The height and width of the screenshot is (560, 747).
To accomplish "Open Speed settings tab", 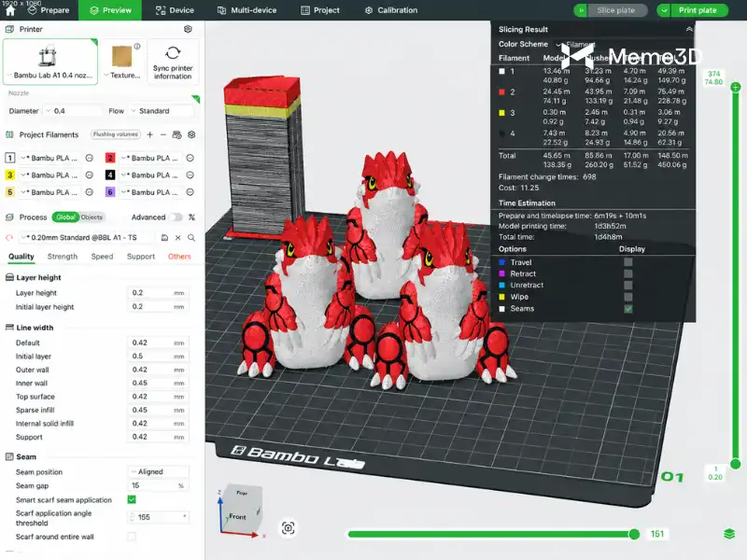I will pyautogui.click(x=102, y=257).
